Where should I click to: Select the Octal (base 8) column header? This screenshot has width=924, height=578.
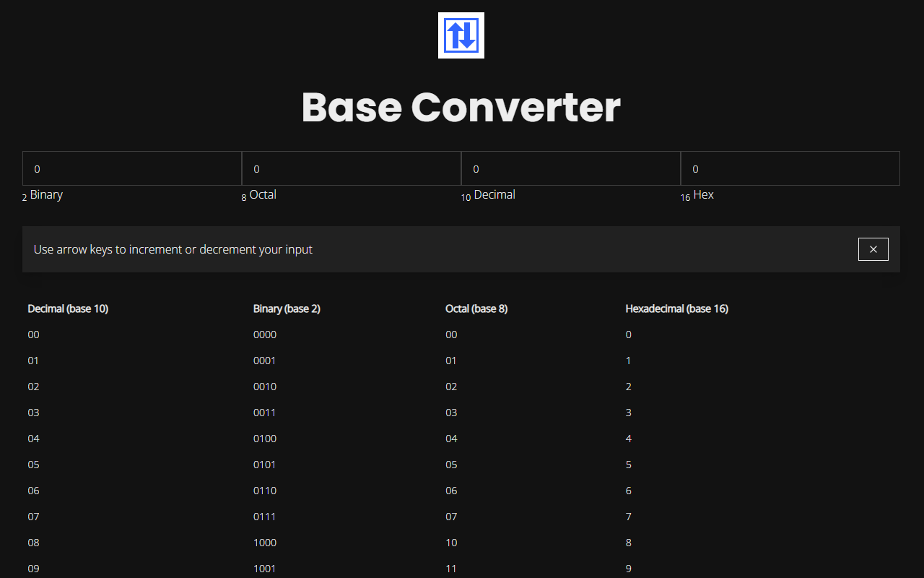[x=476, y=309]
